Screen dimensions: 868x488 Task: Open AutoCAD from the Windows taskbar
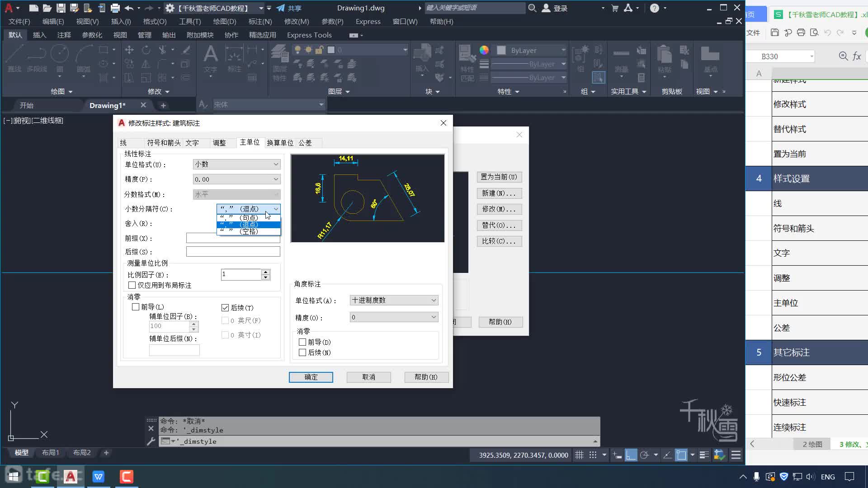(x=71, y=476)
